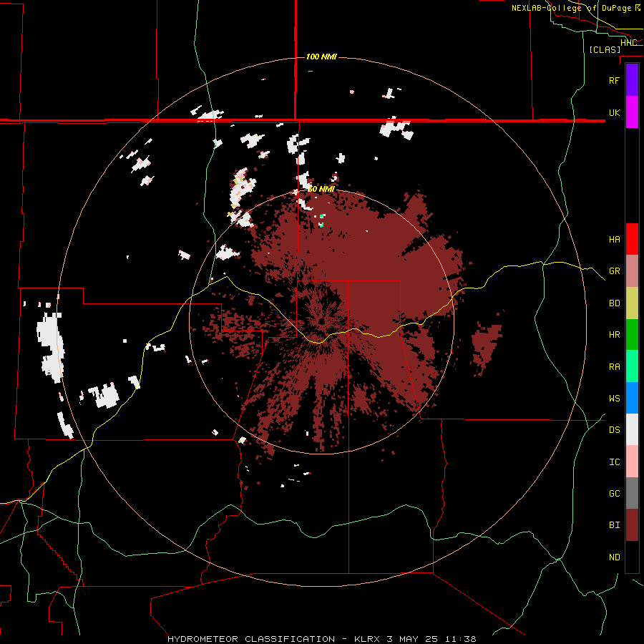The width and height of the screenshot is (644, 644).
Task: Click the radar site at the center of the beams
Action: (x=321, y=321)
